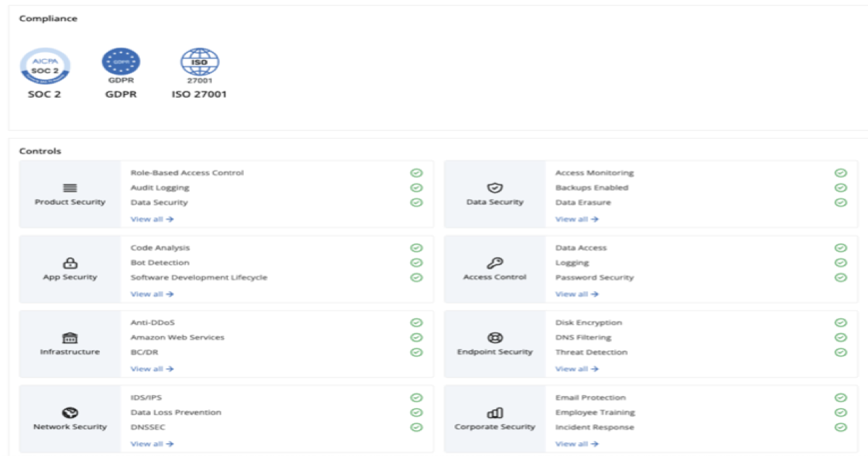
Task: Select the Infrastructure building icon
Action: point(70,338)
